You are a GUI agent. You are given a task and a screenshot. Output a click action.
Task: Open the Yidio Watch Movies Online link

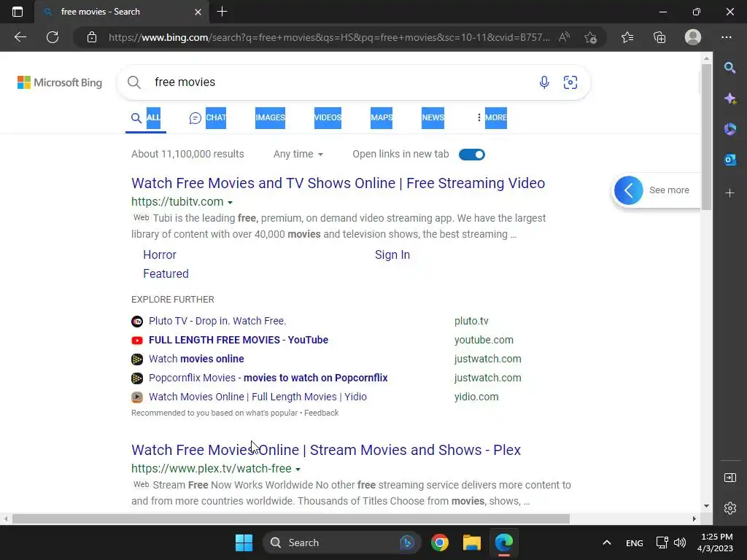[x=258, y=397]
